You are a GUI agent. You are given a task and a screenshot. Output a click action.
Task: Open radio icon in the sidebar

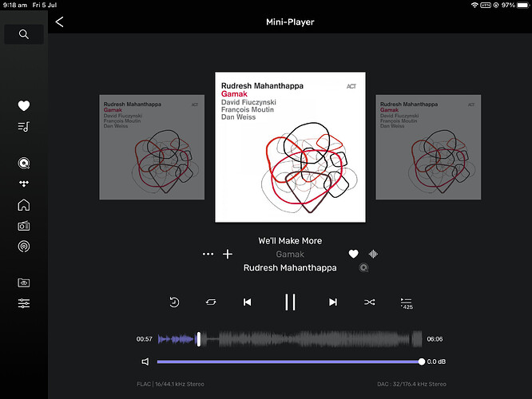(24, 226)
